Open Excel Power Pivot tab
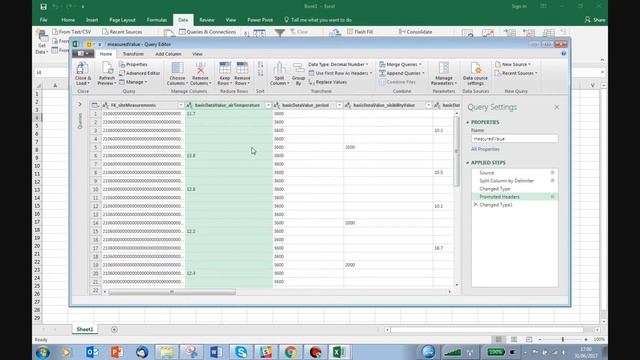Image resolution: width=640 pixels, height=360 pixels. tap(260, 20)
